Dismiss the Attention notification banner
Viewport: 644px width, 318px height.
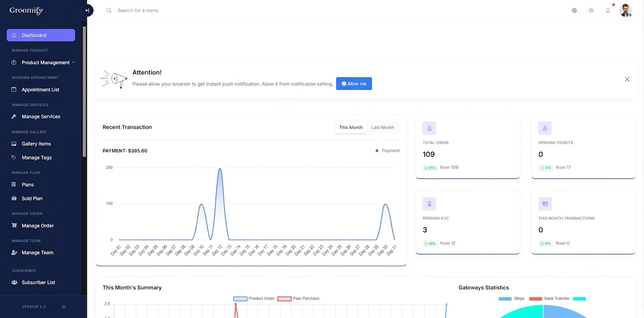pos(627,79)
